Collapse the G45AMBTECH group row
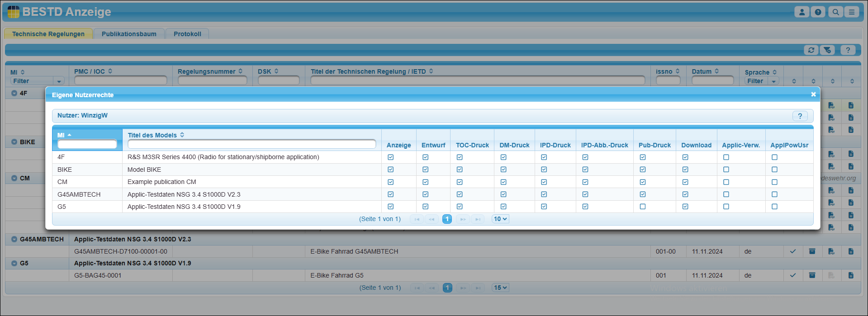868x316 pixels. coord(14,239)
